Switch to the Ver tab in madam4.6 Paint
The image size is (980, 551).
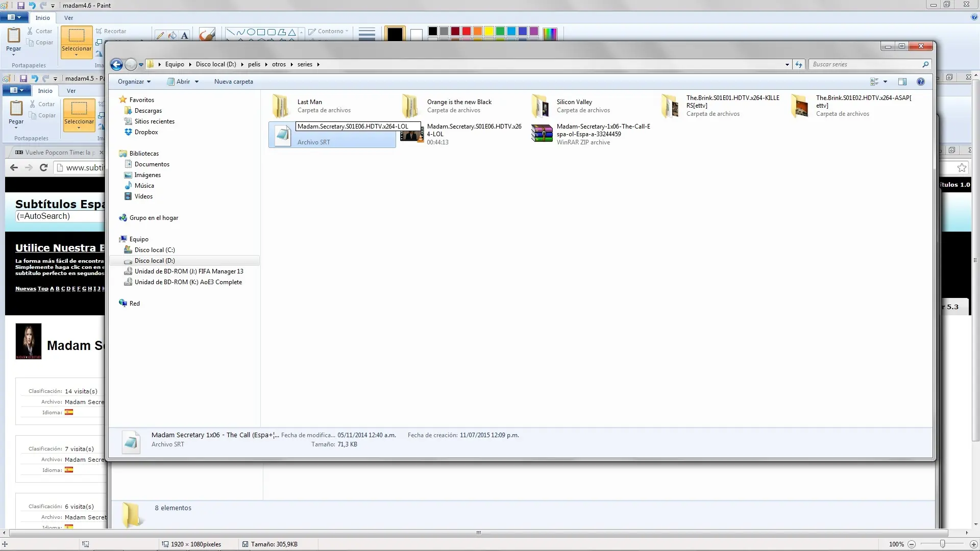[x=68, y=18]
